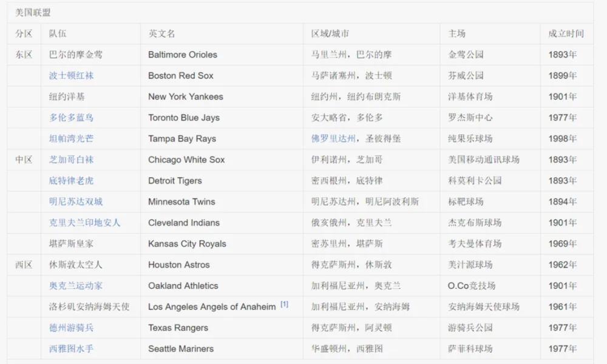Click the Chicago White Sox English name
Screen dimensions: 607x364
(x=186, y=160)
